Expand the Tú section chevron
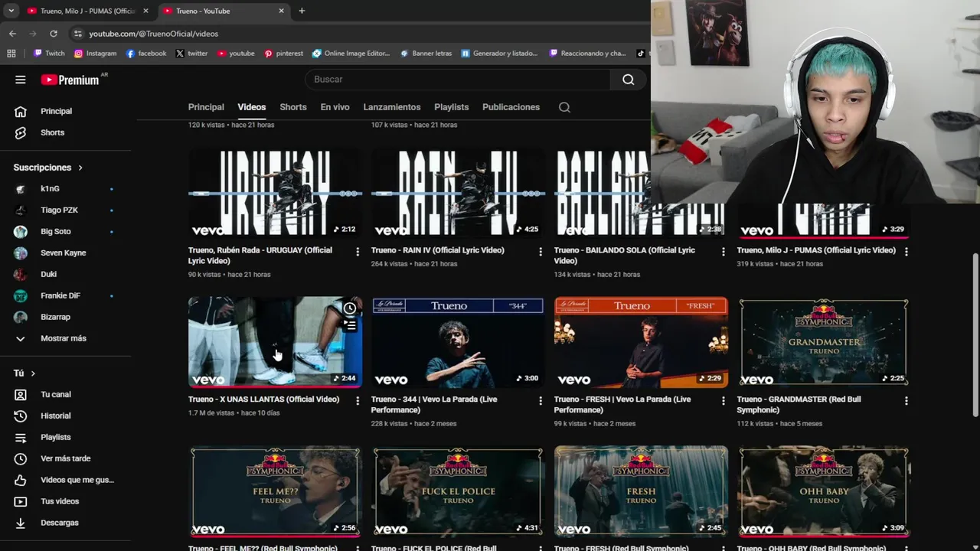The height and width of the screenshot is (551, 980). click(x=33, y=373)
